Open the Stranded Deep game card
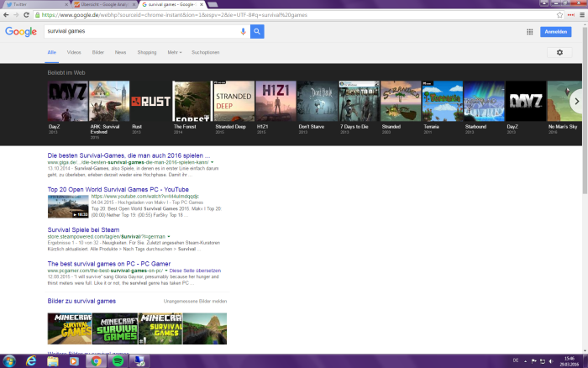The height and width of the screenshot is (368, 588). [x=234, y=108]
